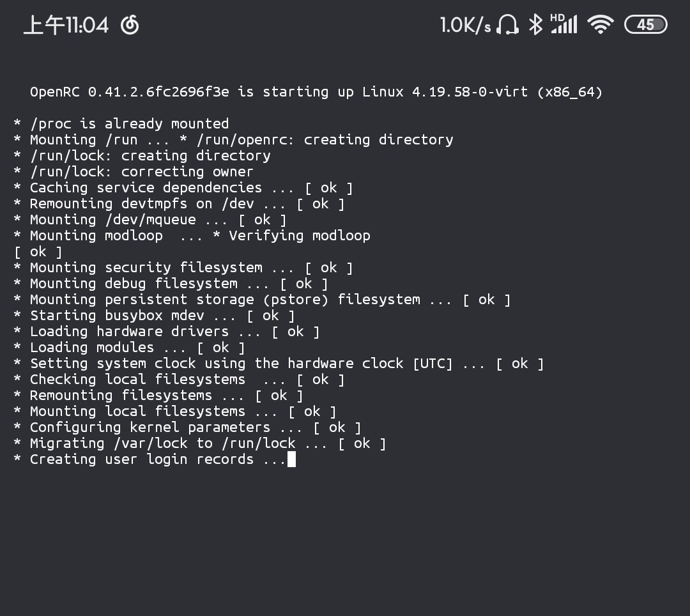Tap the Bluetooth status icon
This screenshot has width=690, height=616.
535,25
